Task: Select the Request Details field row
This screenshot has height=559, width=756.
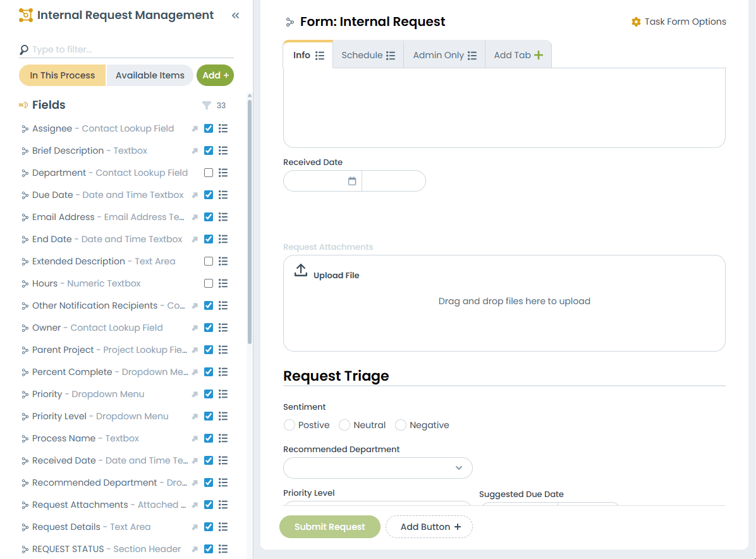Action: point(125,527)
